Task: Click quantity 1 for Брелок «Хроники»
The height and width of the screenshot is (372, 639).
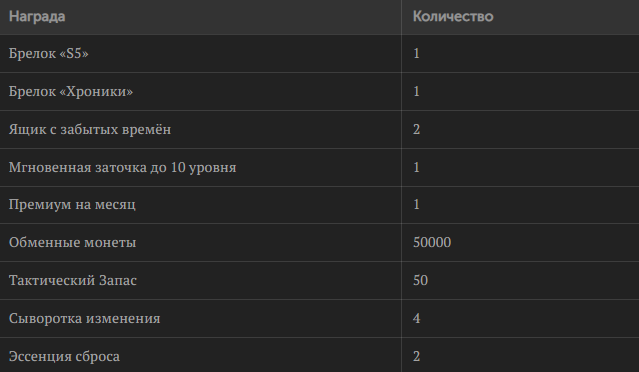Action: pos(416,91)
